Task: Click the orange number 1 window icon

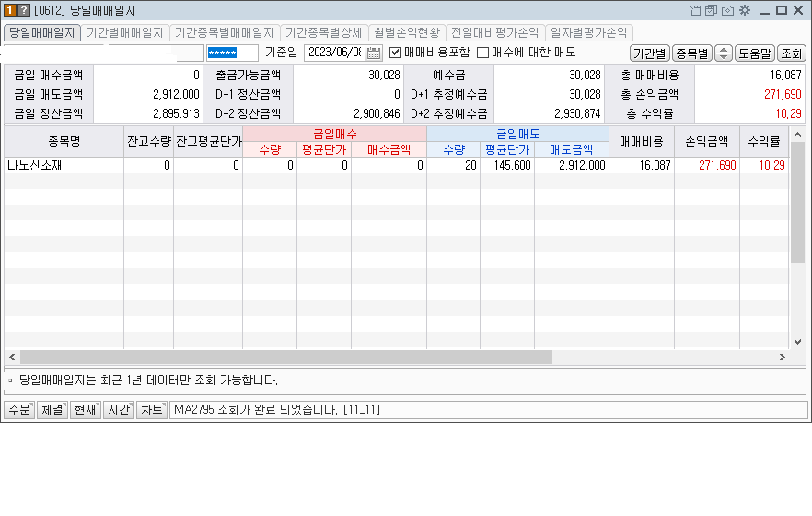Action: point(9,10)
